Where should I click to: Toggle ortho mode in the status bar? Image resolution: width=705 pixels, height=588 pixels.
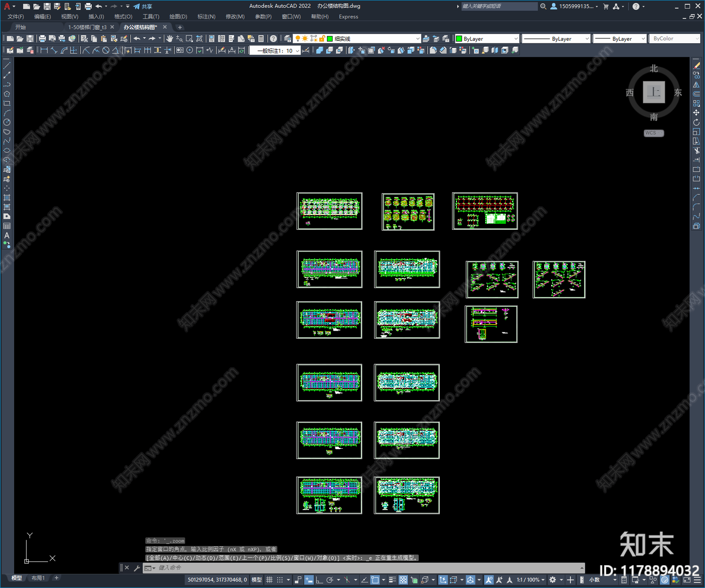coord(319,580)
